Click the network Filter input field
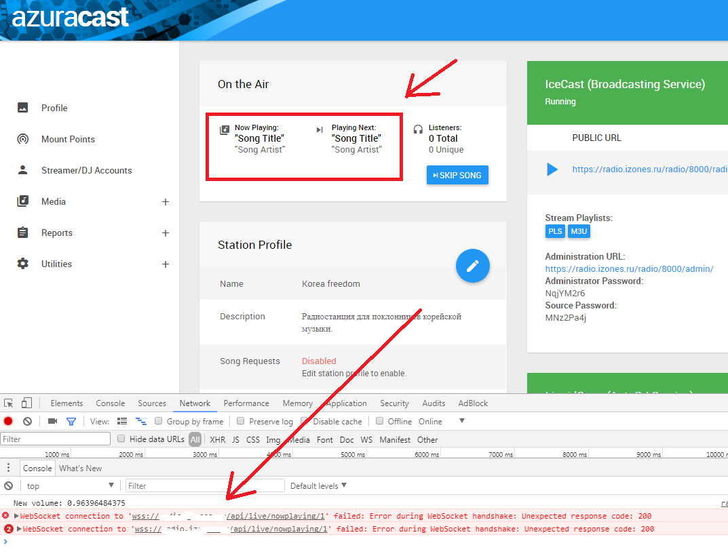The image size is (728, 560). (55, 439)
